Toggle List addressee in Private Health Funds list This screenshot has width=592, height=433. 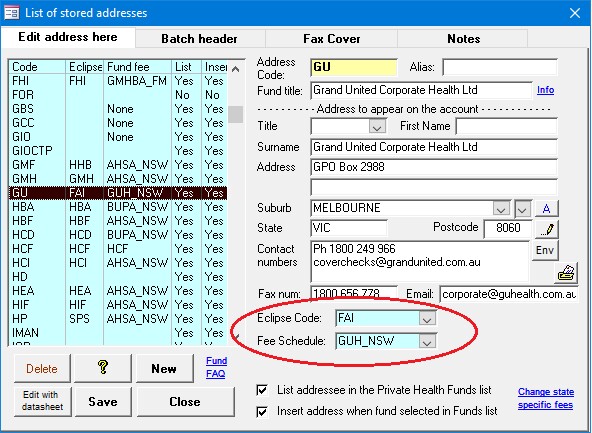[x=262, y=390]
